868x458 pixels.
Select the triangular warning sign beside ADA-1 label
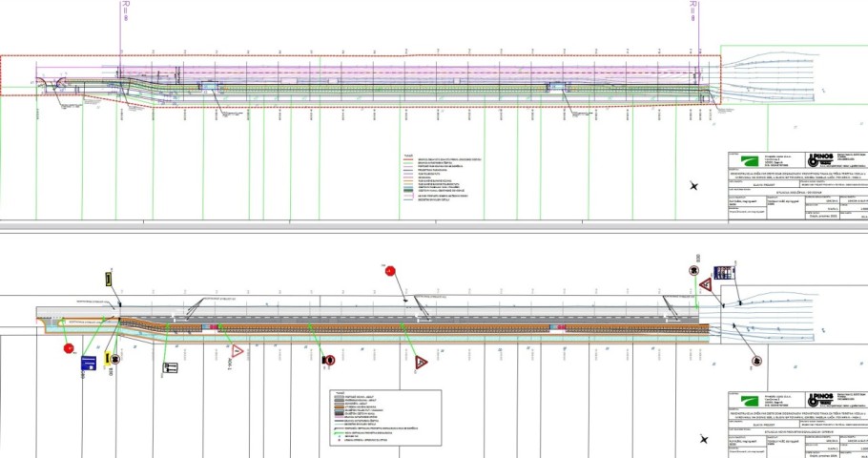point(238,352)
